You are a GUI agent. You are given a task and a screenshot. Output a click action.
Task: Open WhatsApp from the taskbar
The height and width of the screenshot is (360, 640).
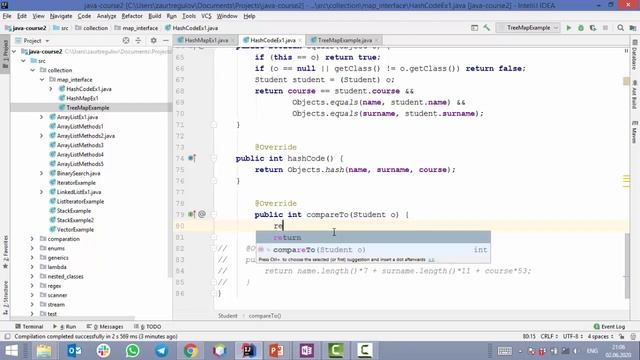pyautogui.click(x=132, y=351)
